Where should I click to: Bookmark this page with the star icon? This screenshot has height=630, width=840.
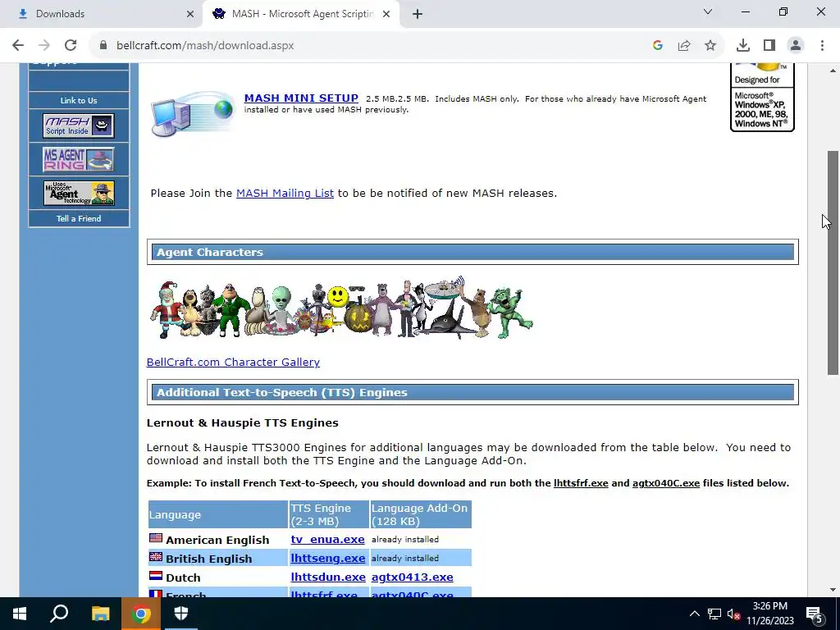pyautogui.click(x=710, y=46)
